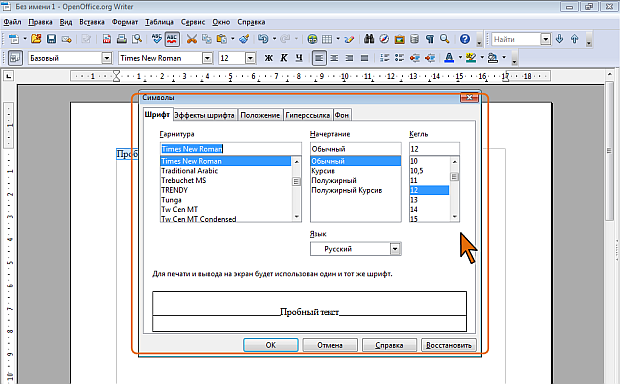
Task: Toggle Underline (Ч) formatting
Action: coord(299,58)
